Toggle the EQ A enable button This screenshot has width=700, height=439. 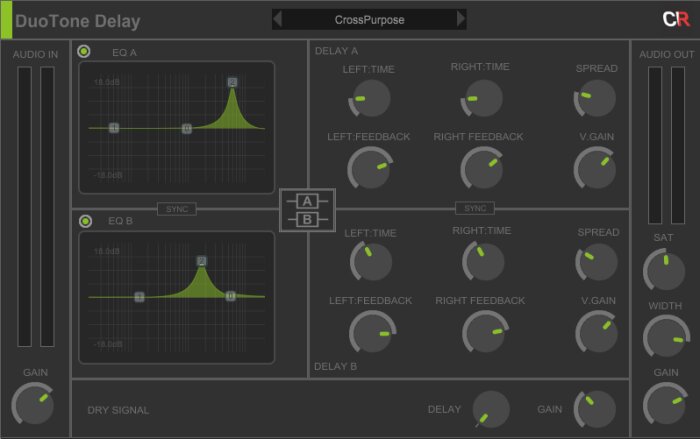point(83,52)
